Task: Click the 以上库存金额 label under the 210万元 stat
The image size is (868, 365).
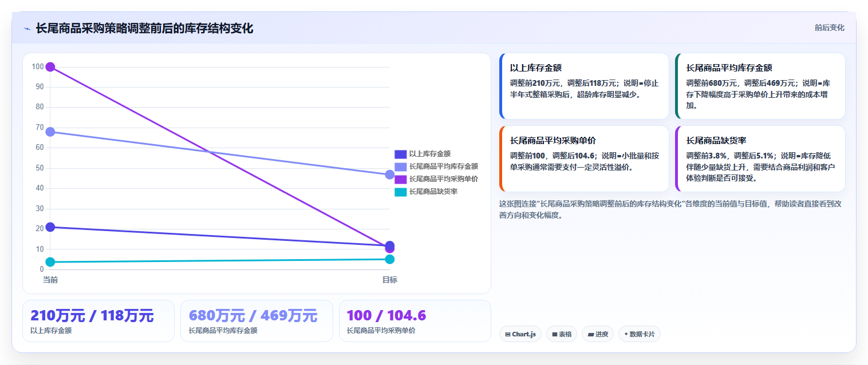Action: tap(51, 331)
